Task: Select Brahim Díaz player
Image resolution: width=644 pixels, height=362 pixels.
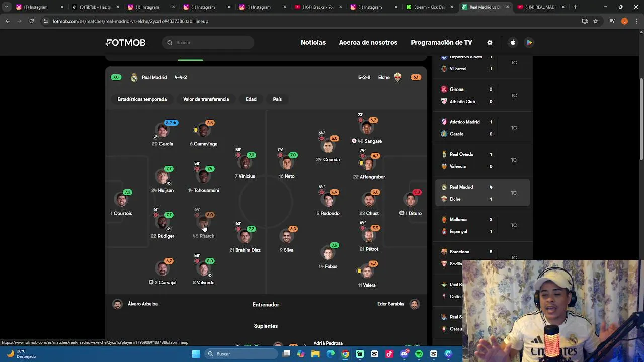Action: click(245, 237)
